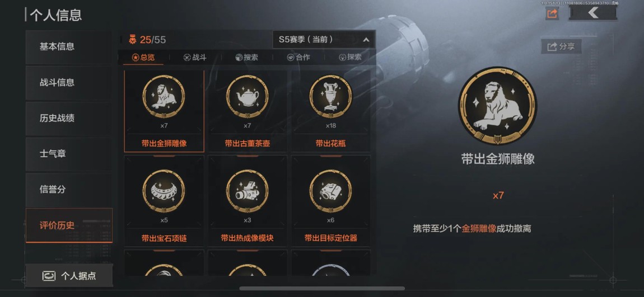
Task: Click the orange share icon top right
Action: point(552,13)
